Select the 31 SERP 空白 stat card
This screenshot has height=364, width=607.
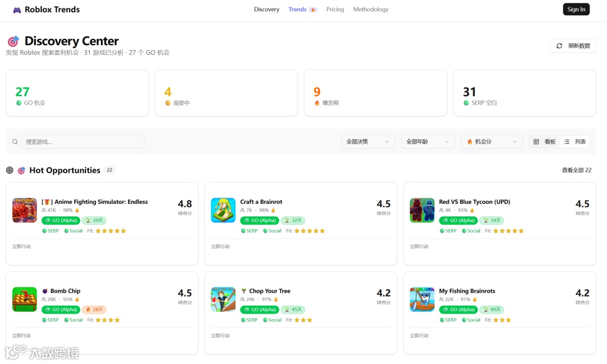click(524, 93)
